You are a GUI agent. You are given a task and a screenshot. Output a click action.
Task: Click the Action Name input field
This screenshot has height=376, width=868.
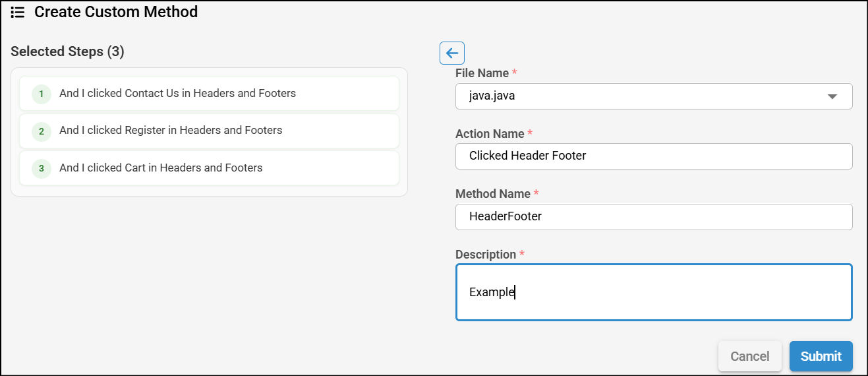[x=653, y=156]
